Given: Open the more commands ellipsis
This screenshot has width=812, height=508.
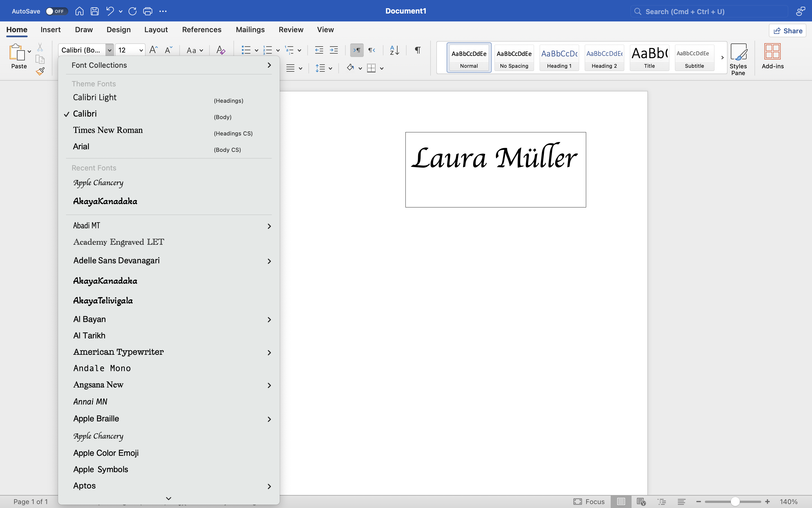Looking at the screenshot, I should pos(163,11).
